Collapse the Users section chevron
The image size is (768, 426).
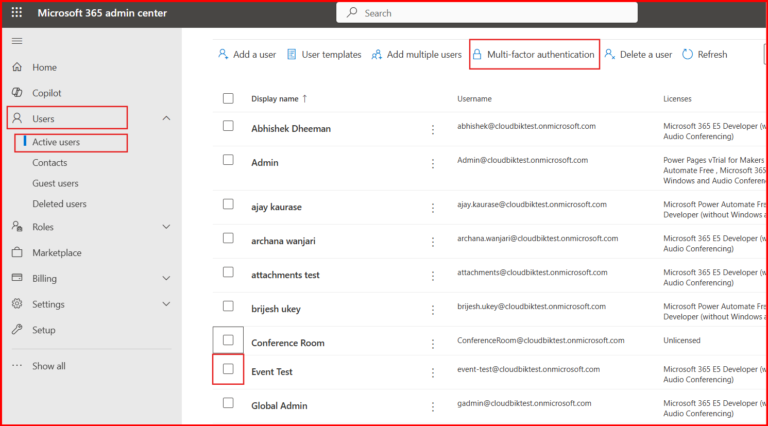point(166,119)
